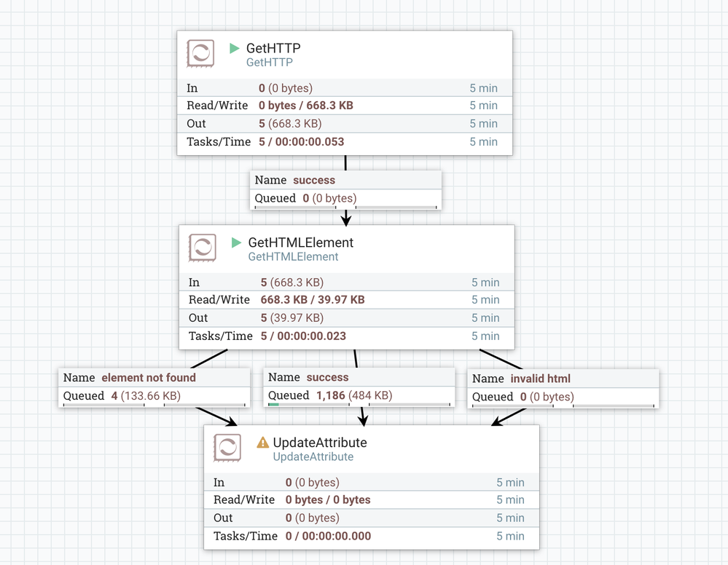
Task: Click GetHTTP Read/Write '0 bytes / 668.3 KB'
Action: (306, 106)
